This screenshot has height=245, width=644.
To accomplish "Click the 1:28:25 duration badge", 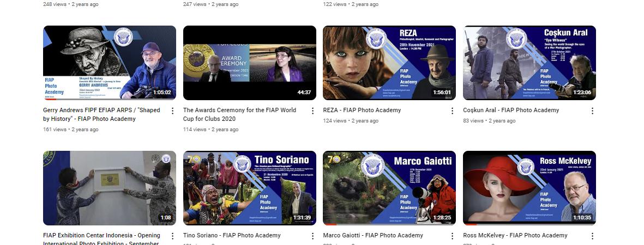I will (442, 217).
